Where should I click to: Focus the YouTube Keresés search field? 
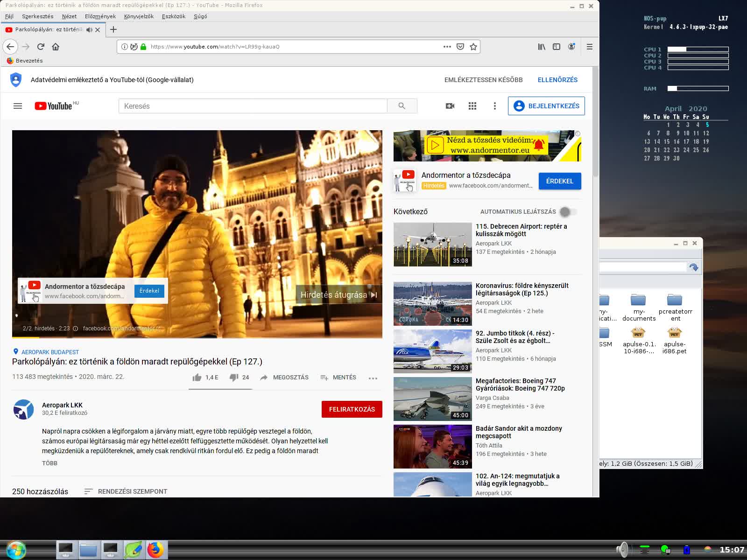[253, 106]
